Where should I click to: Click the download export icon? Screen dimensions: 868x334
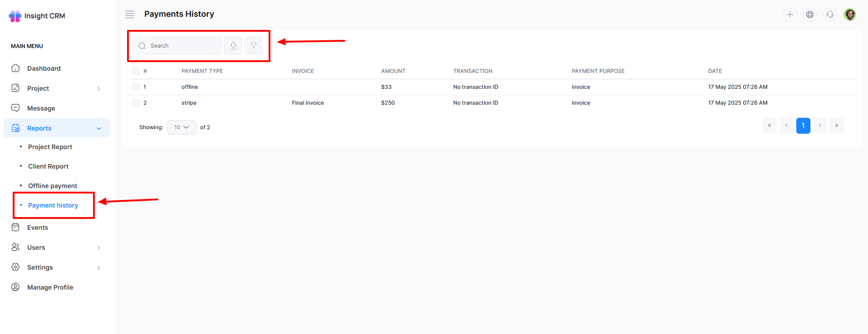tap(233, 46)
